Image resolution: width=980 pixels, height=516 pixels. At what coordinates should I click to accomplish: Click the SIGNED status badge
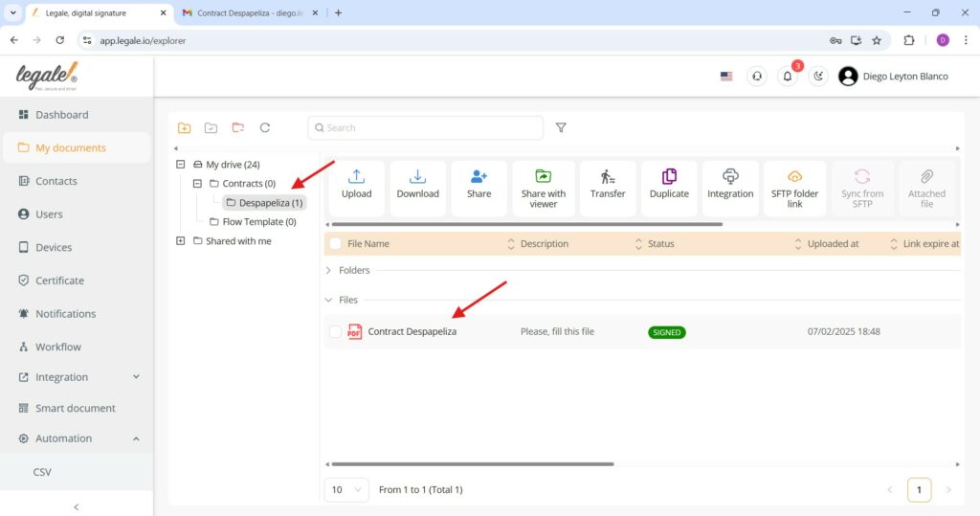coord(667,332)
